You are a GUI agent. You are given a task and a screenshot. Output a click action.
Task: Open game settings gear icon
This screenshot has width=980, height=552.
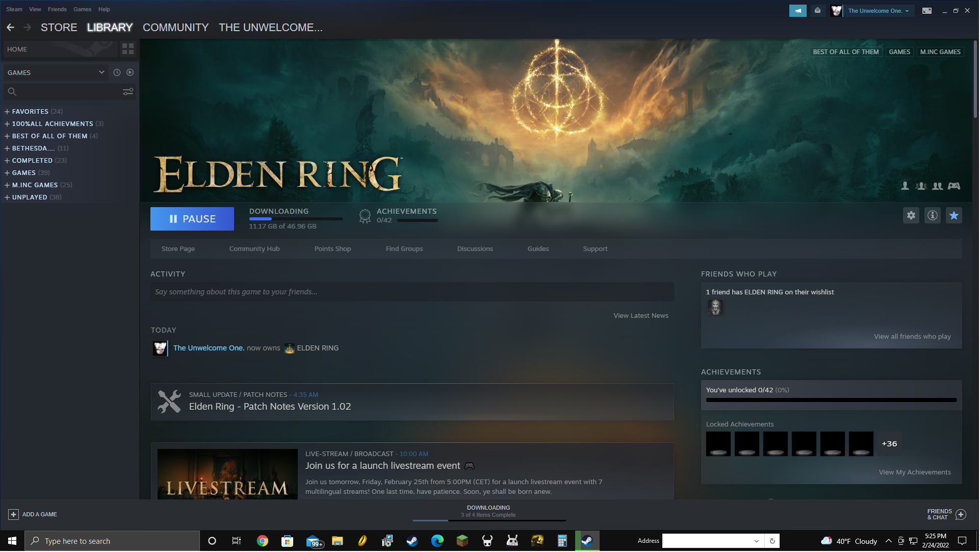(x=912, y=216)
